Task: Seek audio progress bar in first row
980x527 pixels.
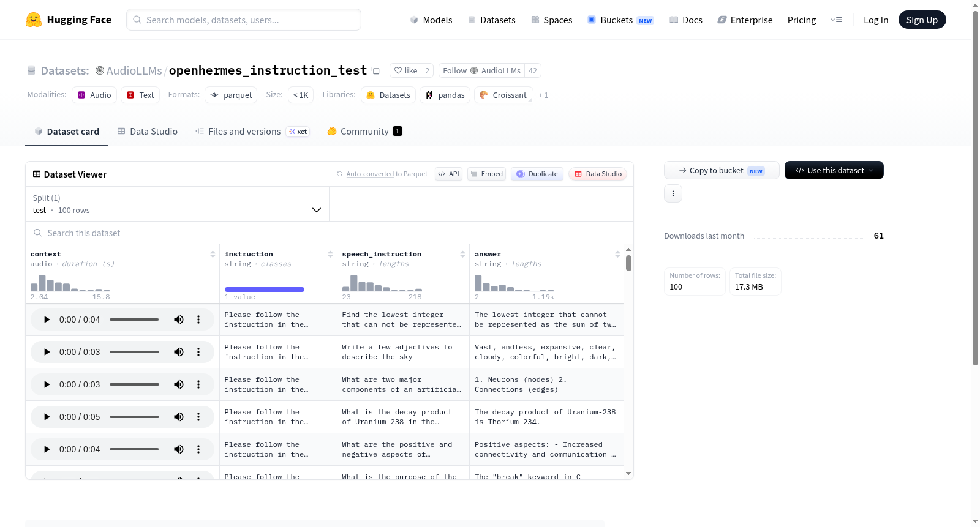Action: click(134, 320)
